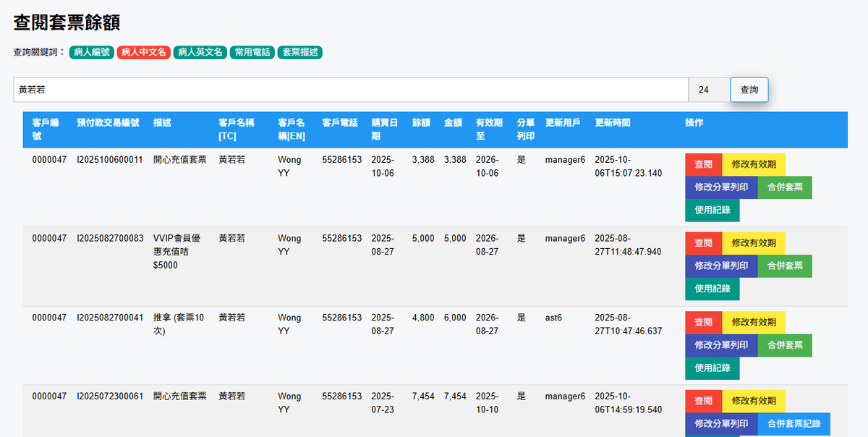This screenshot has width=868, height=437.
Task: Click 查閱 for VVIP會員優惠充值 package
Action: (x=703, y=243)
